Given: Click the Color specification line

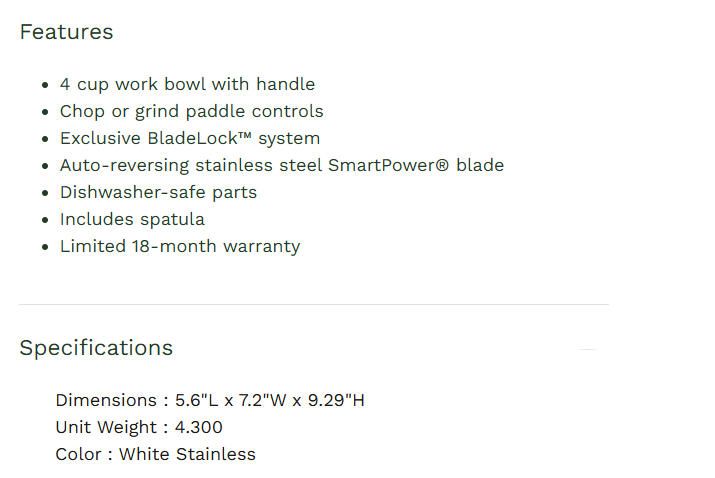Looking at the screenshot, I should (155, 454).
